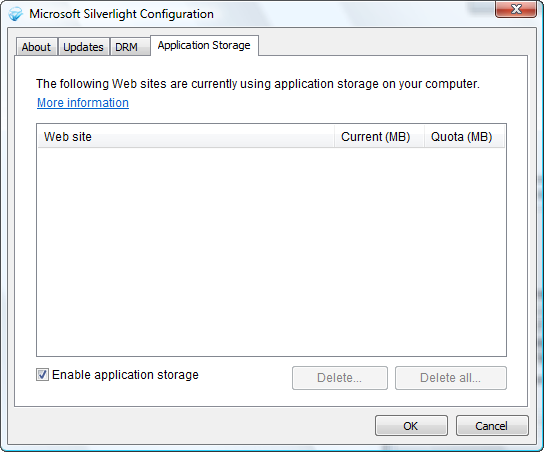Sort by the Current (MB) column header
Image resolution: width=544 pixels, height=452 pixels.
pyautogui.click(x=380, y=137)
